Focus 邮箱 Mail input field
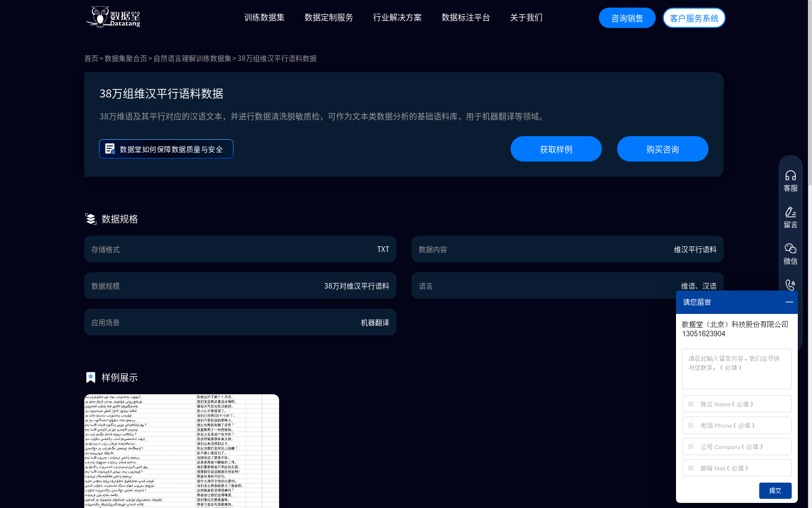 [737, 468]
